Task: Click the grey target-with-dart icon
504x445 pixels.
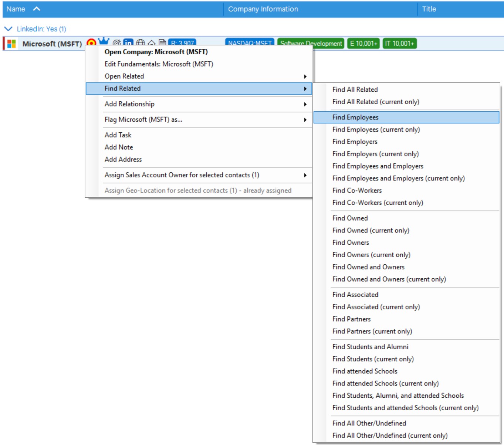Action: tap(117, 43)
